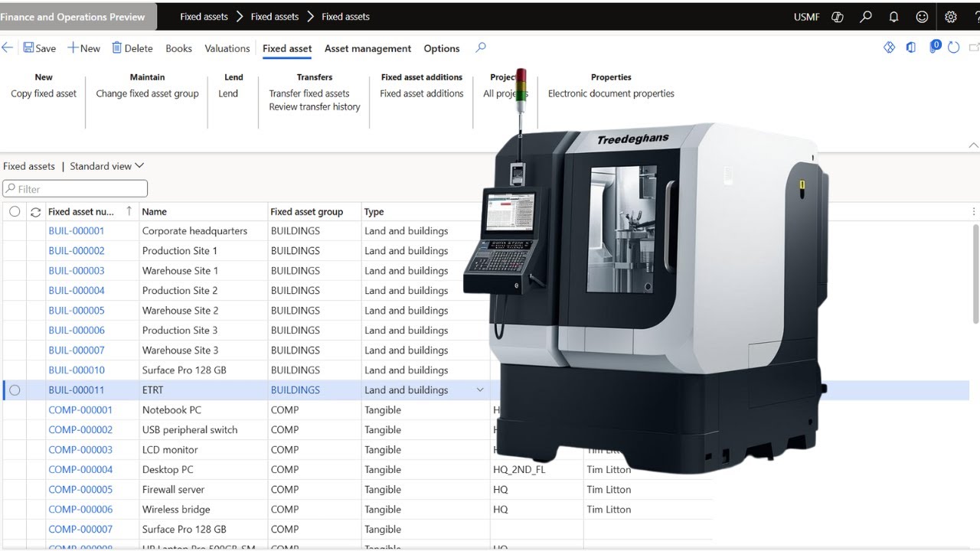Image resolution: width=980 pixels, height=551 pixels.
Task: Click Change fixed asset group
Action: point(147,93)
